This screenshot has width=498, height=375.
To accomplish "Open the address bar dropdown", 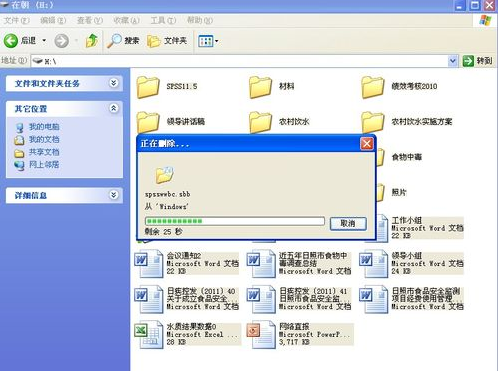I will pos(452,61).
